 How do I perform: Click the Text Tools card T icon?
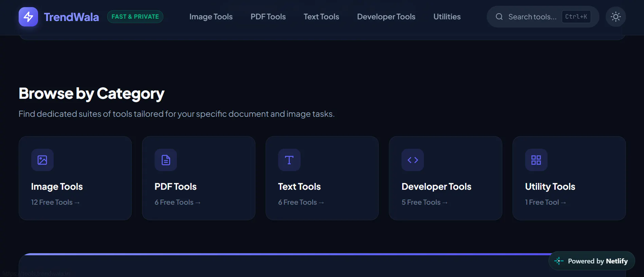289,160
